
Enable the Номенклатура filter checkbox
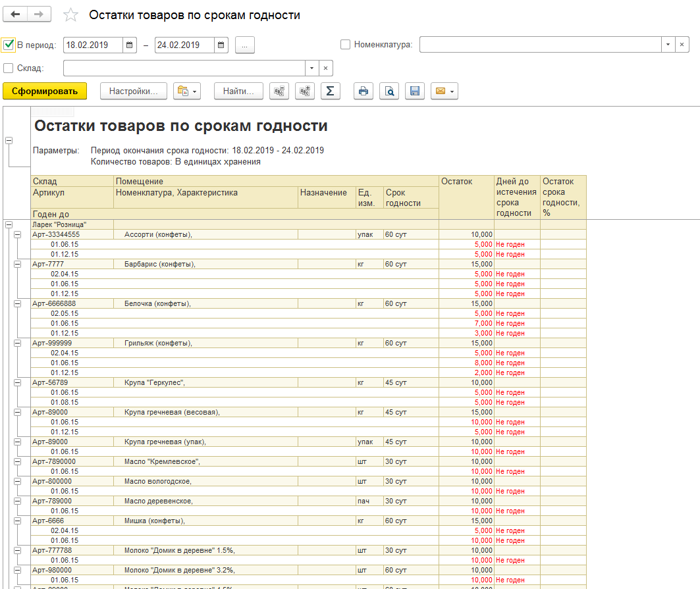pyautogui.click(x=345, y=45)
